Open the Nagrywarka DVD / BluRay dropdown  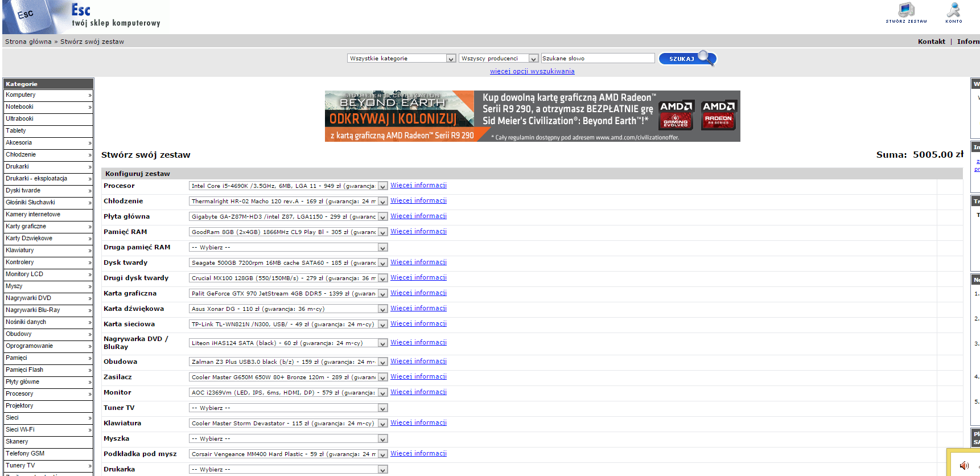[288, 343]
